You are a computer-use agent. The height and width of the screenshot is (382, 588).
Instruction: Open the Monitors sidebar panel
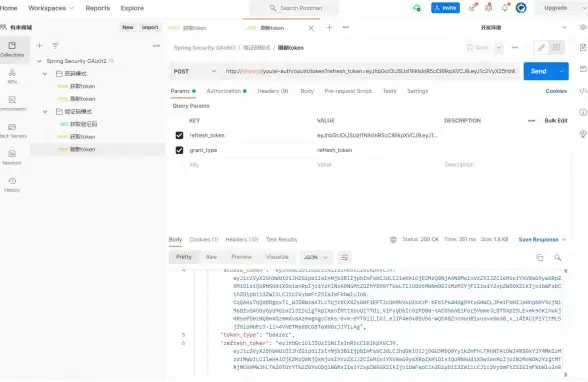click(12, 157)
